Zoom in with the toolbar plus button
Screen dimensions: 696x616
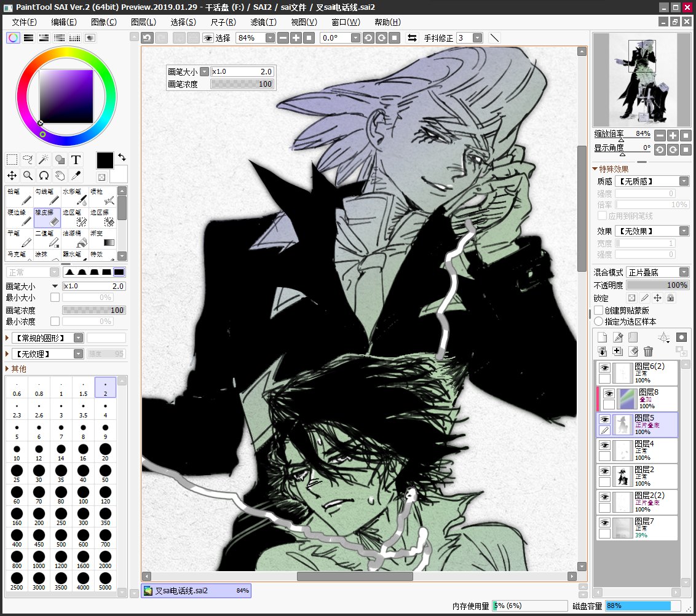tap(296, 38)
